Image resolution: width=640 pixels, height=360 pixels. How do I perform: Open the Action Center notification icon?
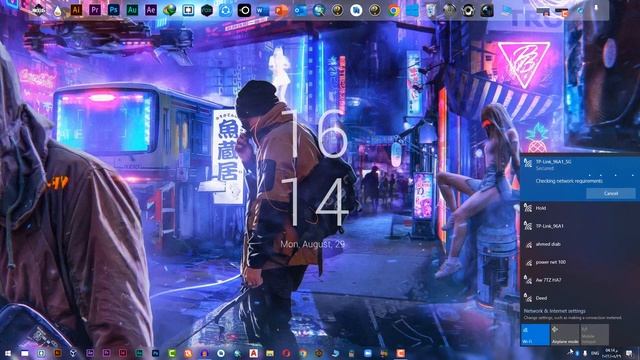629,353
